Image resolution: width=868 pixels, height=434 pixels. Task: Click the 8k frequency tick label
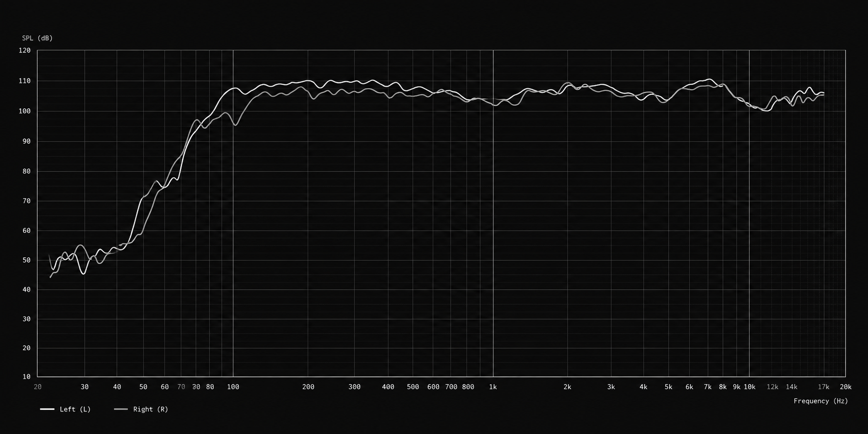[x=723, y=387]
